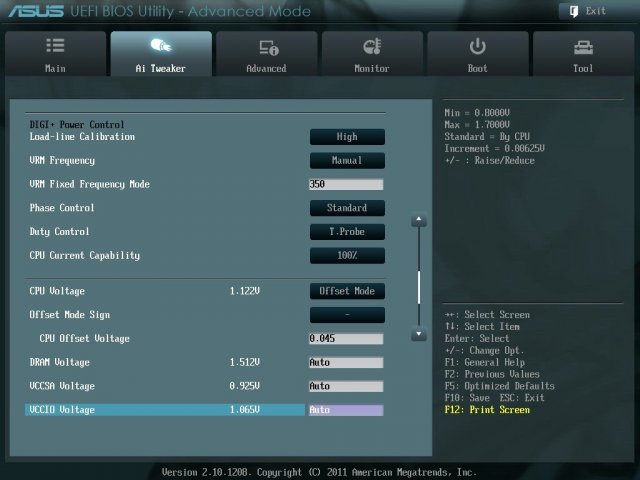
Task: Click VCCIO Voltage Auto field
Action: [346, 410]
